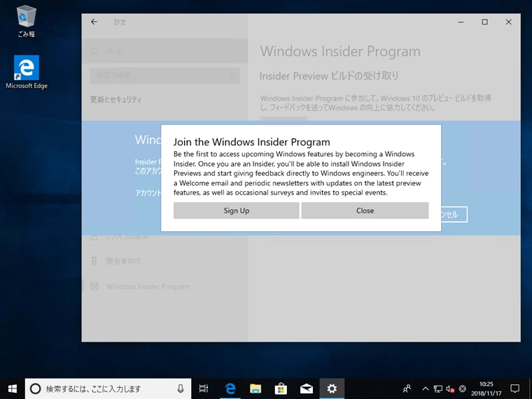Viewport: 532px width, 399px height.
Task: Close the Settings window
Action: click(x=509, y=22)
